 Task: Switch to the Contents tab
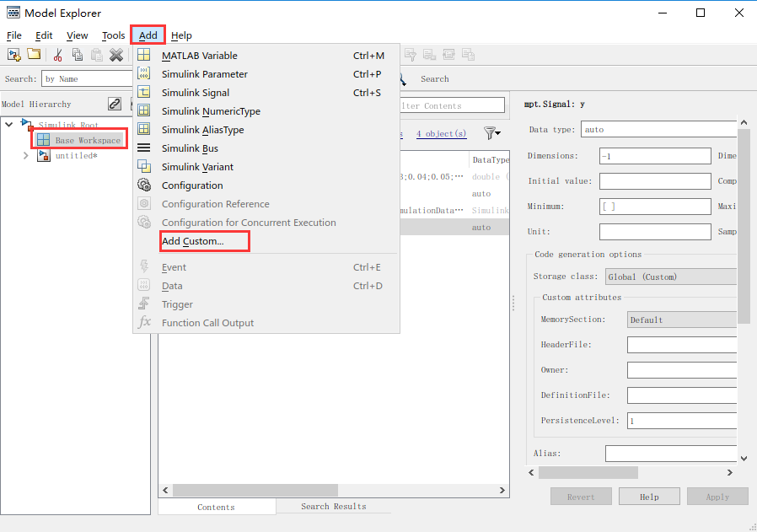click(x=217, y=507)
